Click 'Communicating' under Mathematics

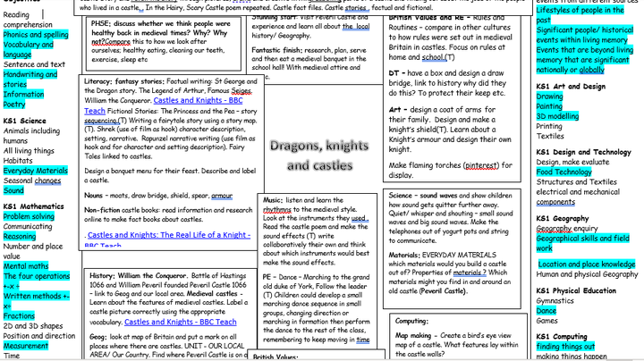(x=28, y=226)
